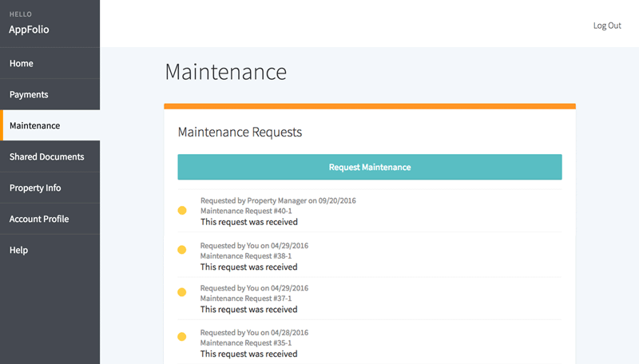Click the AppFolio name in the sidebar header
Screen dimensions: 639x364
(29, 30)
